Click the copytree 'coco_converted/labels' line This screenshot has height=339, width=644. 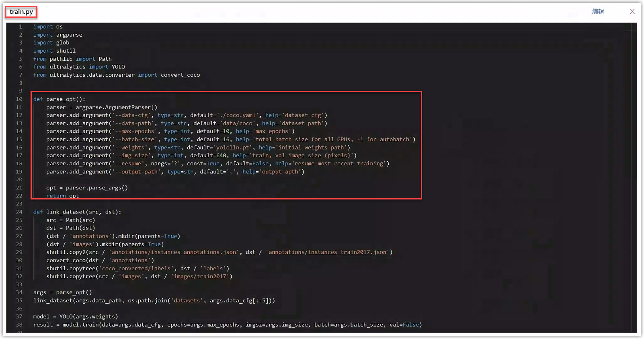click(x=138, y=268)
